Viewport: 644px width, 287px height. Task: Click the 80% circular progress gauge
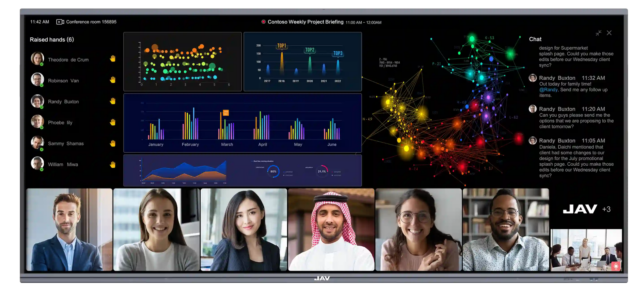click(273, 171)
